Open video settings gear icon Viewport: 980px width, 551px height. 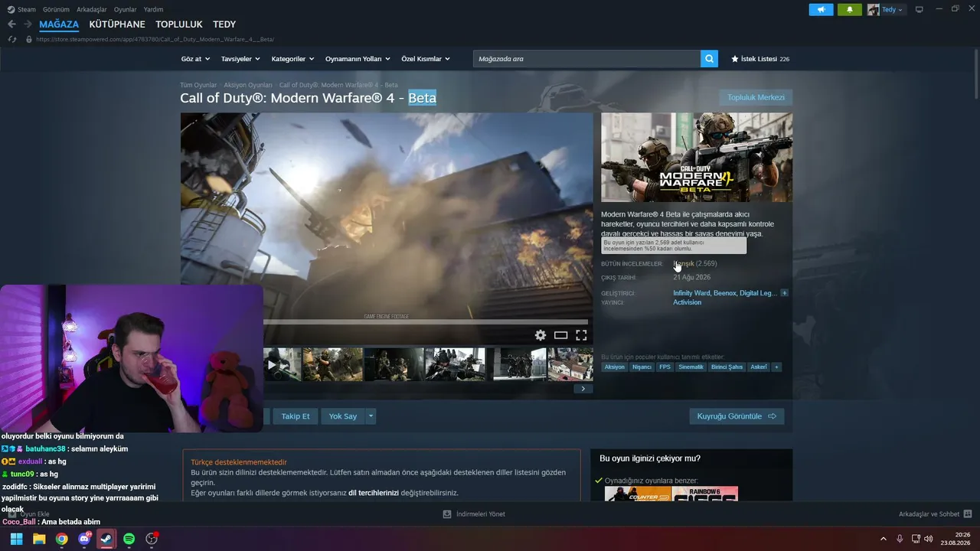click(x=541, y=335)
